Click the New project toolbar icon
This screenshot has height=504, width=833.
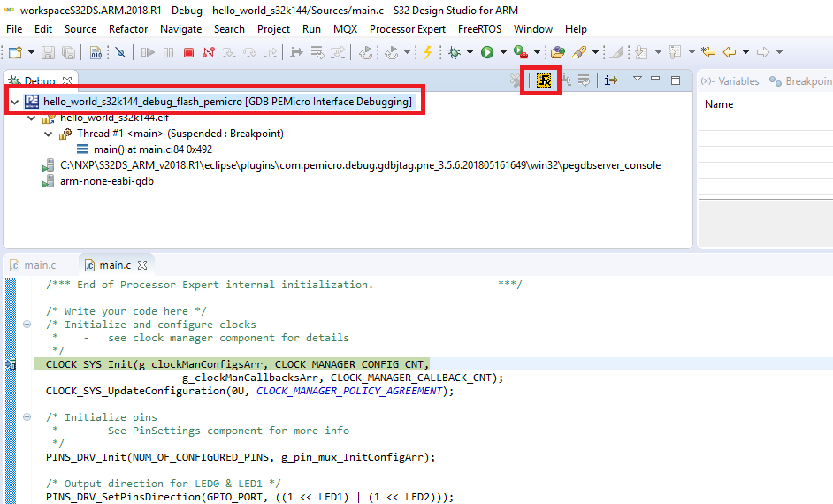(x=15, y=52)
